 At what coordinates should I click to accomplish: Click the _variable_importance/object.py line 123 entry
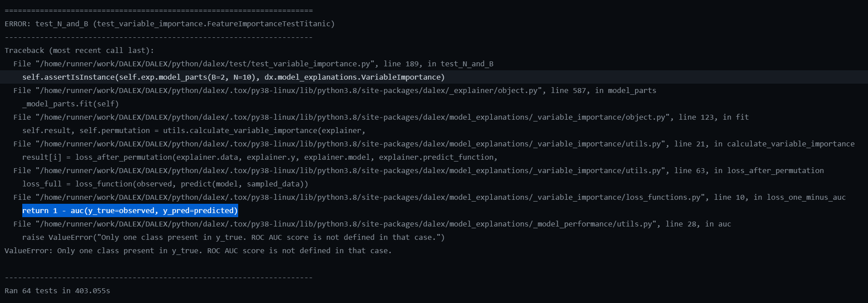(x=381, y=117)
